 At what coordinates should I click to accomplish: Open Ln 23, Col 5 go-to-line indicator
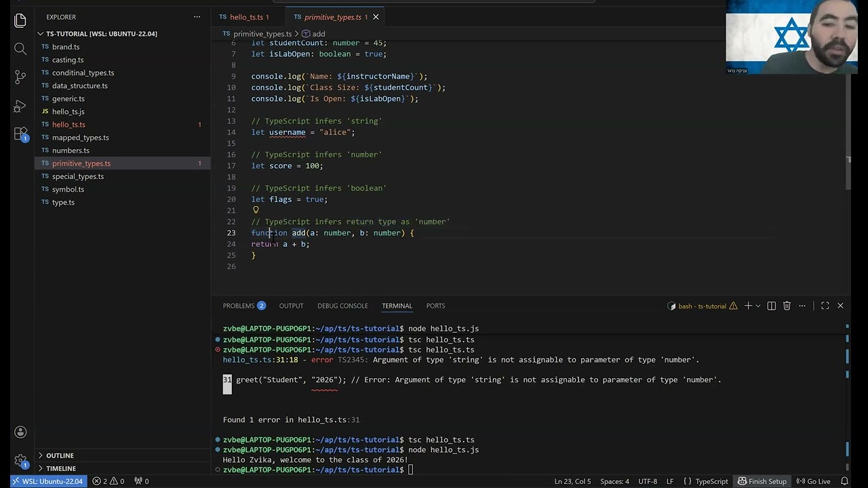pyautogui.click(x=572, y=481)
